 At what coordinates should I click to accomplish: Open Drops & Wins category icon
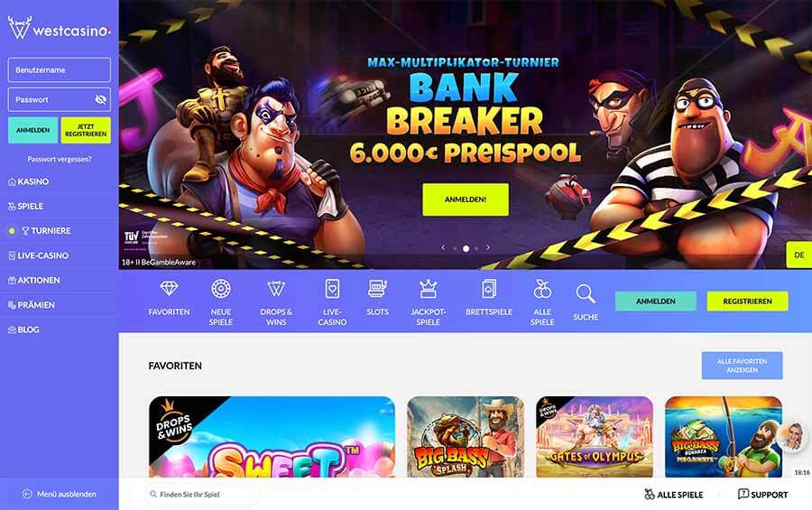[276, 288]
